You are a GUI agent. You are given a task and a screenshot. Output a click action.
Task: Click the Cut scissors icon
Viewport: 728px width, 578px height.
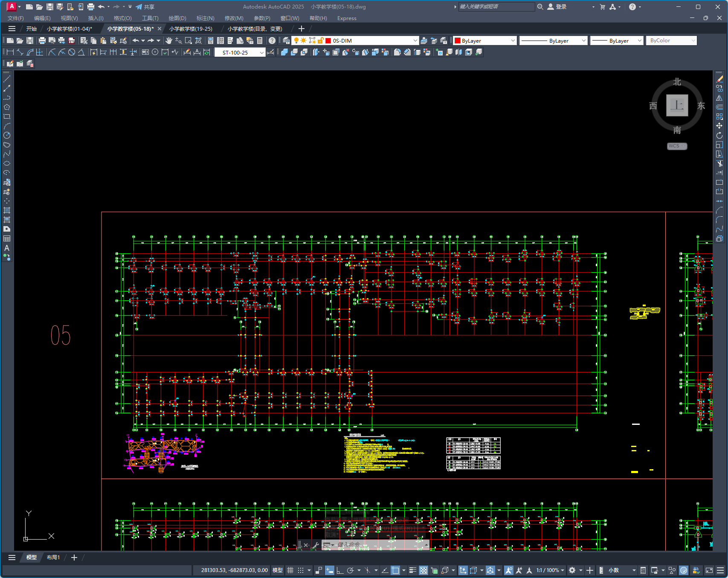(x=84, y=41)
